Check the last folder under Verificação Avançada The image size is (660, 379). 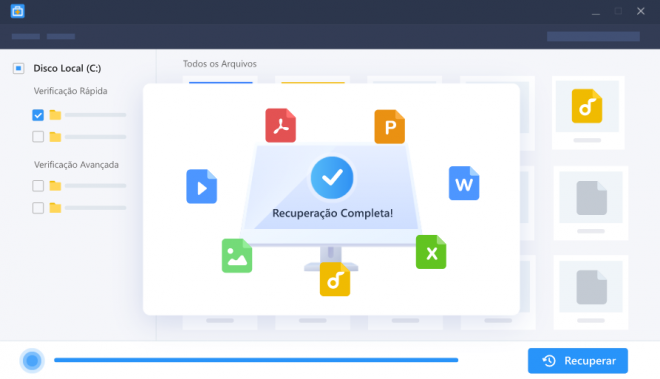pyautogui.click(x=38, y=208)
